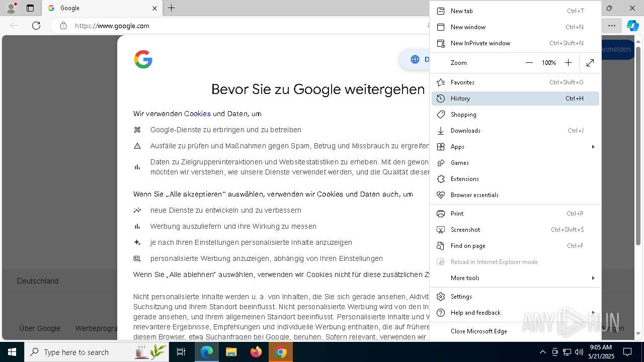Click the Screenshot capture icon

point(441,230)
